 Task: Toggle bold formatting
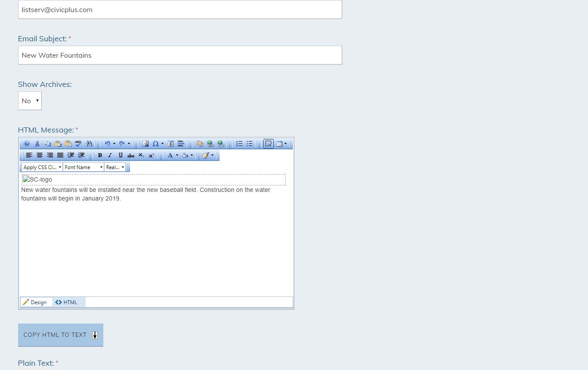[x=100, y=155]
